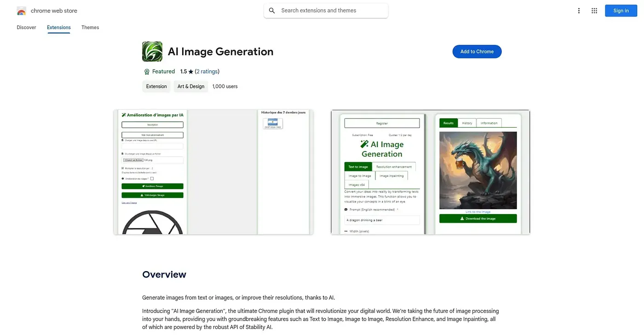Open the three-dot more options menu

[579, 11]
